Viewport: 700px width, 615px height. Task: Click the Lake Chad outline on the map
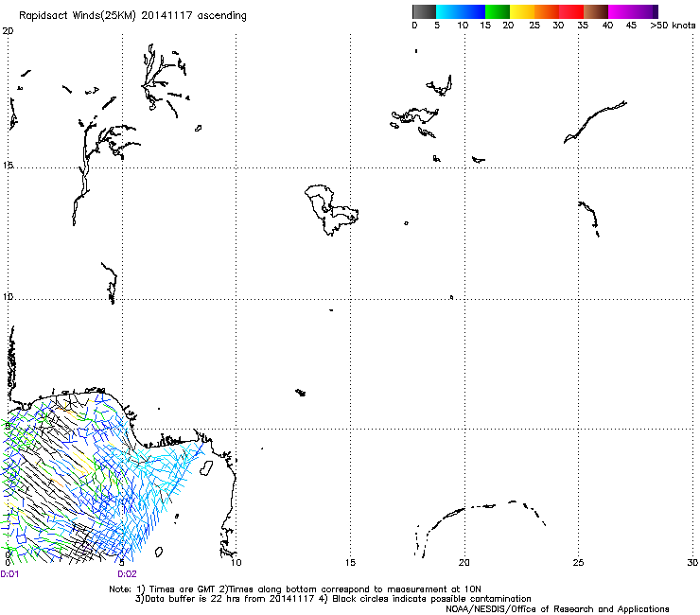(x=331, y=209)
